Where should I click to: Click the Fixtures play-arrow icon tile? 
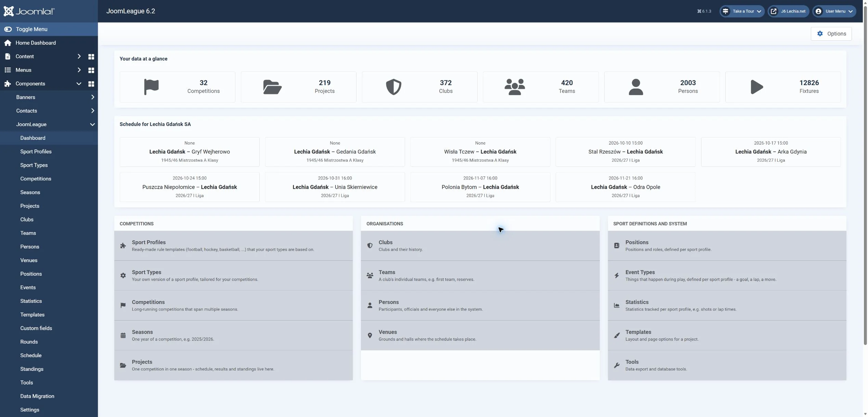757,87
